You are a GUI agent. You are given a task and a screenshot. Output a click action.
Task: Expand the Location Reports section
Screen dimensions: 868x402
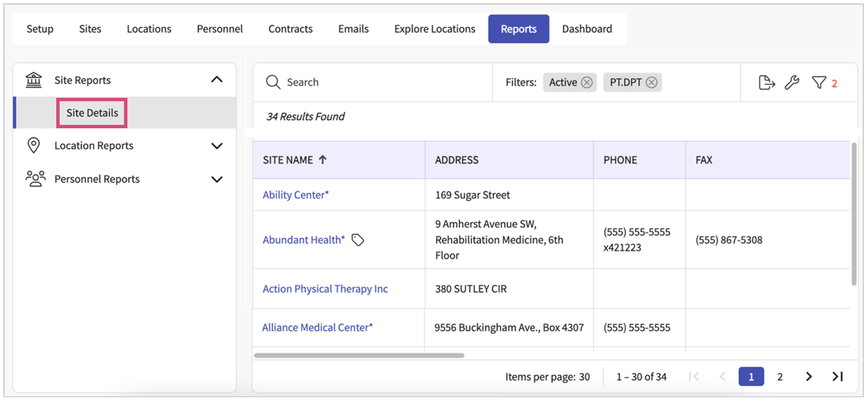tap(217, 146)
